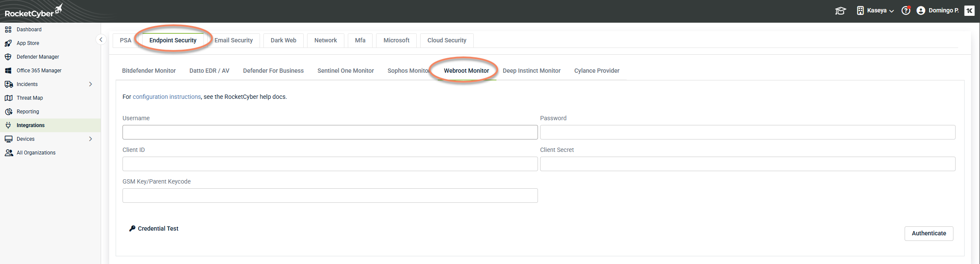Image resolution: width=980 pixels, height=264 pixels.
Task: Open the Sentinel One Monitor sub-tab
Action: pyautogui.click(x=346, y=71)
